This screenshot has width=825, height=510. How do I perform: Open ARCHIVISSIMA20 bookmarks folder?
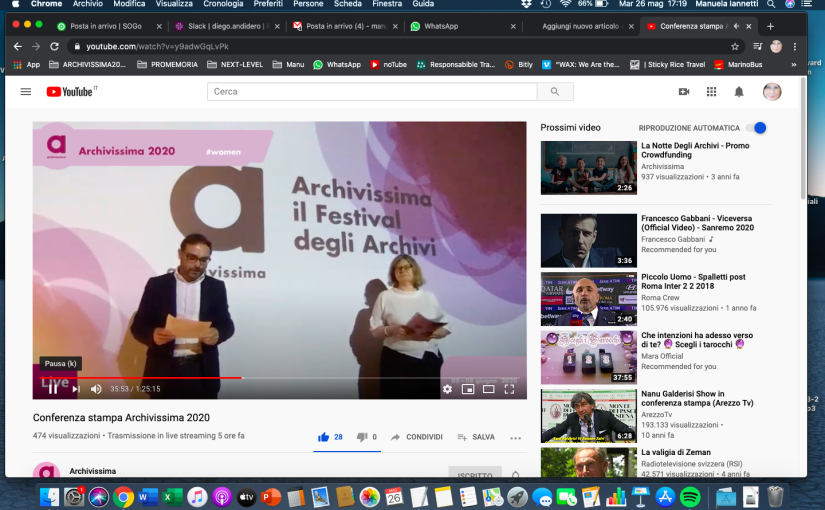tap(87, 65)
